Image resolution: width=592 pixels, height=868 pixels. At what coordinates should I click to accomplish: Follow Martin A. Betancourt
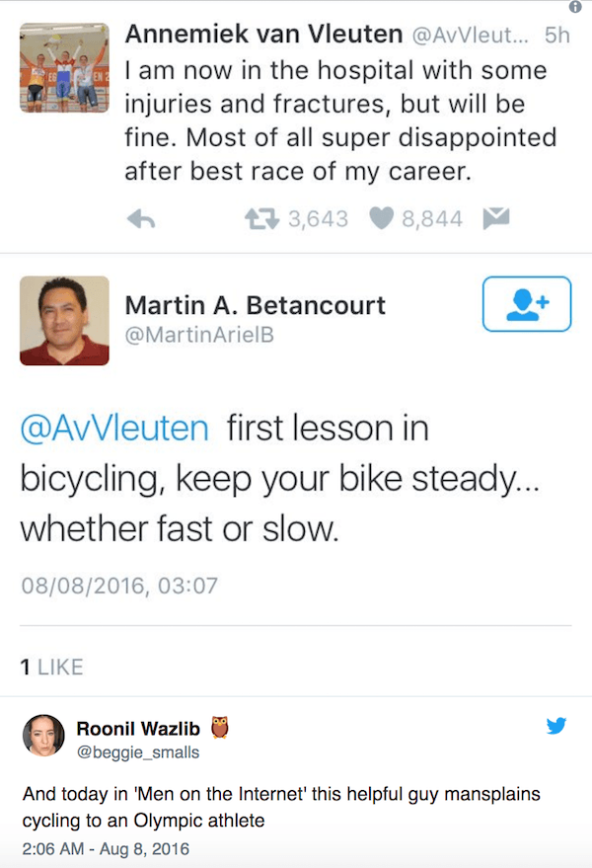tap(527, 304)
